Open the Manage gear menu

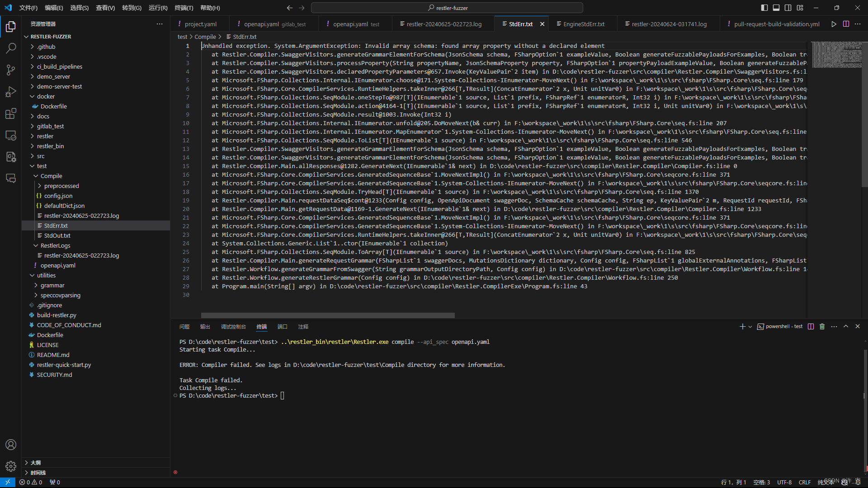point(11,466)
